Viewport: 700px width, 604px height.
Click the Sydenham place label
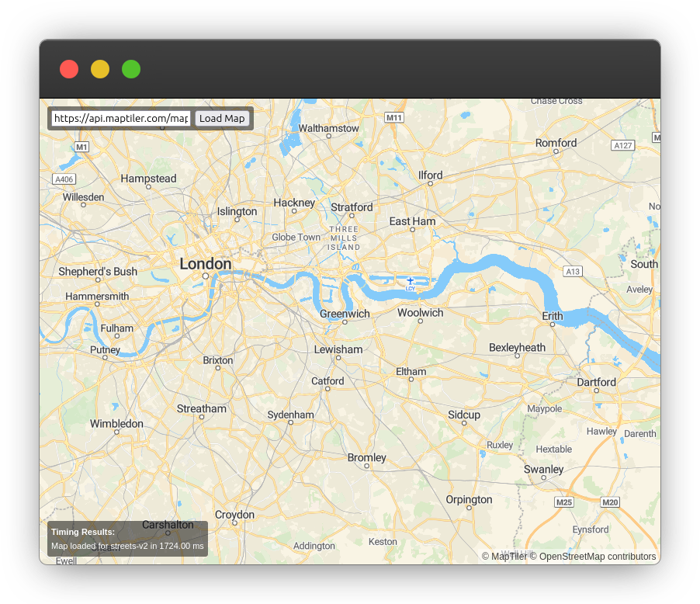pyautogui.click(x=290, y=415)
